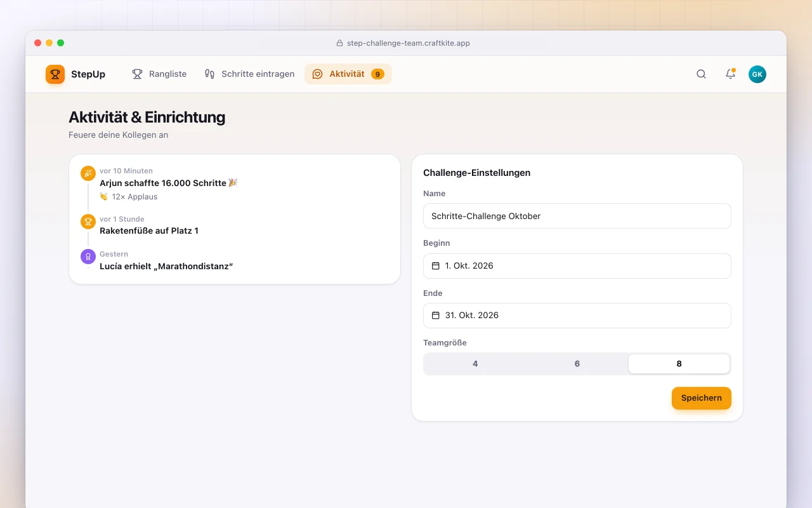Click the "Feuere deine Kollegen an" subtitle
The image size is (812, 508).
(x=119, y=135)
